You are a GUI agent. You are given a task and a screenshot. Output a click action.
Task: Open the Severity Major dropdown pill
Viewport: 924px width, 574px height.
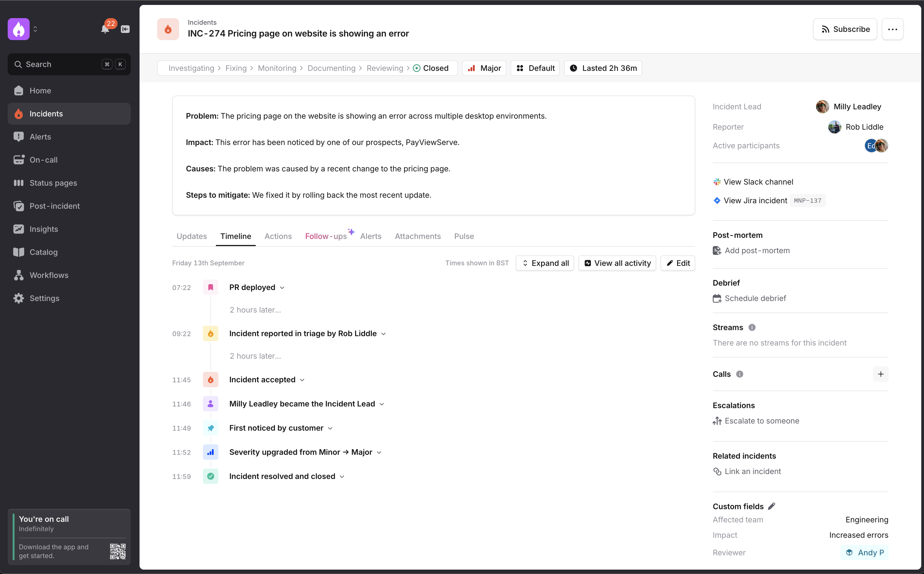[x=484, y=68]
